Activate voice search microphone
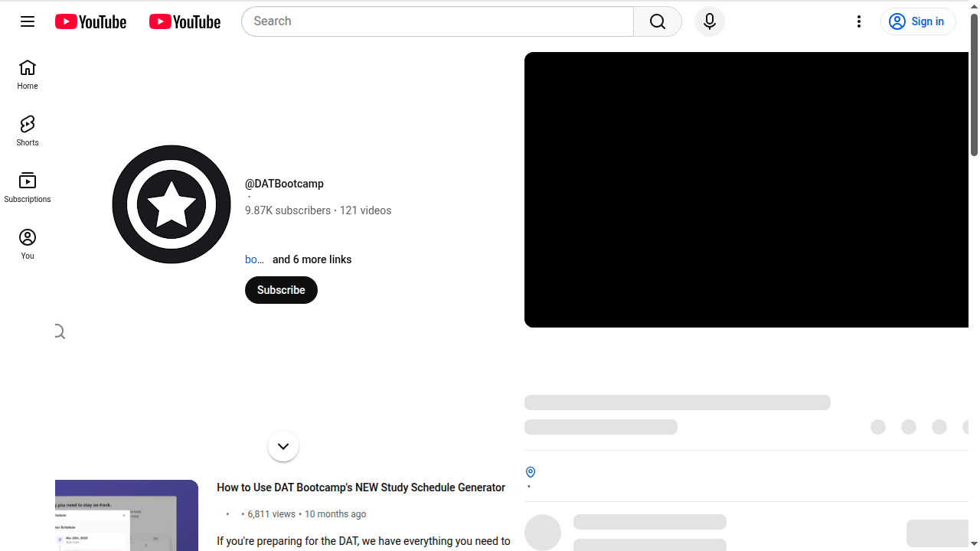This screenshot has width=980, height=551. (x=709, y=21)
